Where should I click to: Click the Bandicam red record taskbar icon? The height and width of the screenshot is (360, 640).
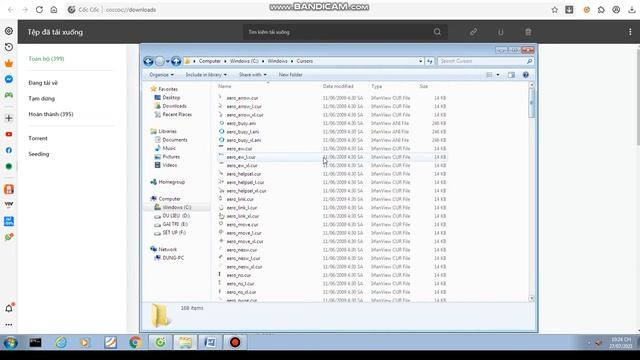coord(235,342)
